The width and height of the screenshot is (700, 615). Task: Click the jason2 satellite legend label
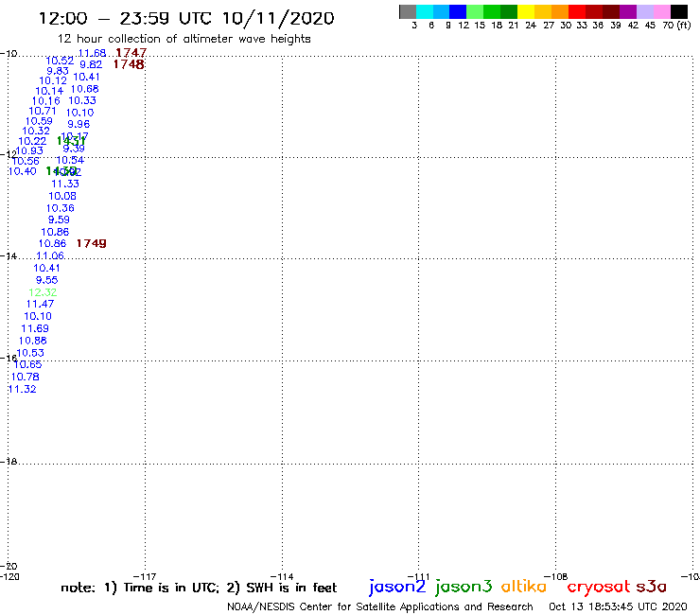[x=397, y=587]
